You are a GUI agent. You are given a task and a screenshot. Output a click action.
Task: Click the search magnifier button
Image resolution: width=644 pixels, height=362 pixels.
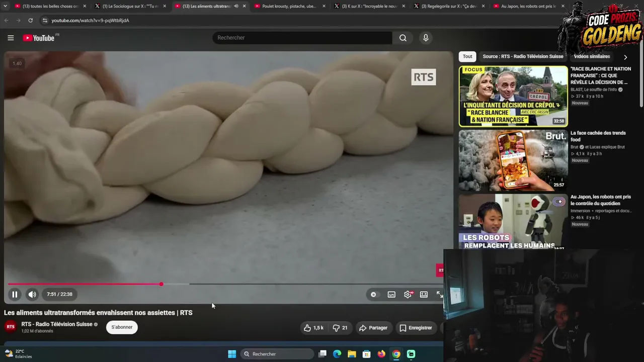pyautogui.click(x=403, y=38)
